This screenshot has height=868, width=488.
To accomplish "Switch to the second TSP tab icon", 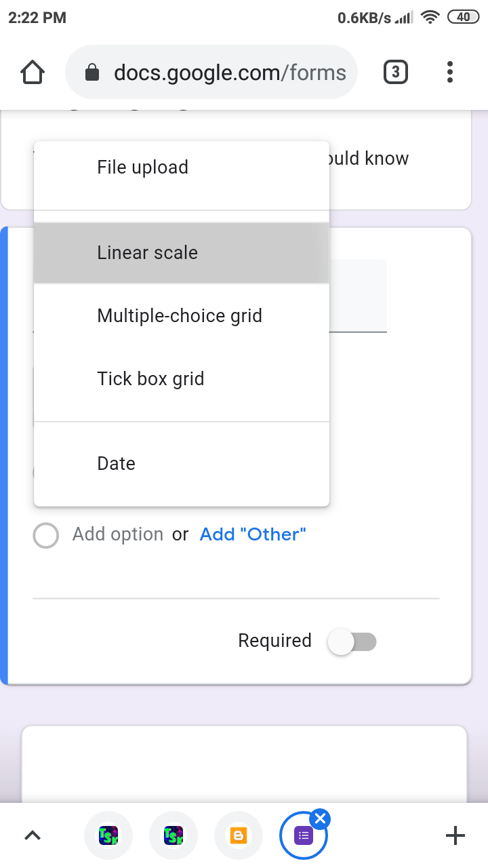I will [x=173, y=835].
